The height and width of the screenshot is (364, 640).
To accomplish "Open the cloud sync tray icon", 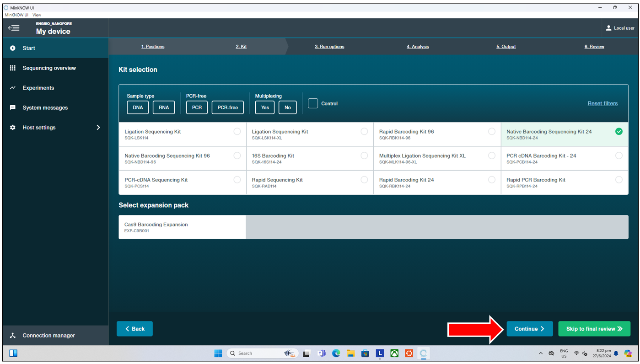I will pos(552,353).
